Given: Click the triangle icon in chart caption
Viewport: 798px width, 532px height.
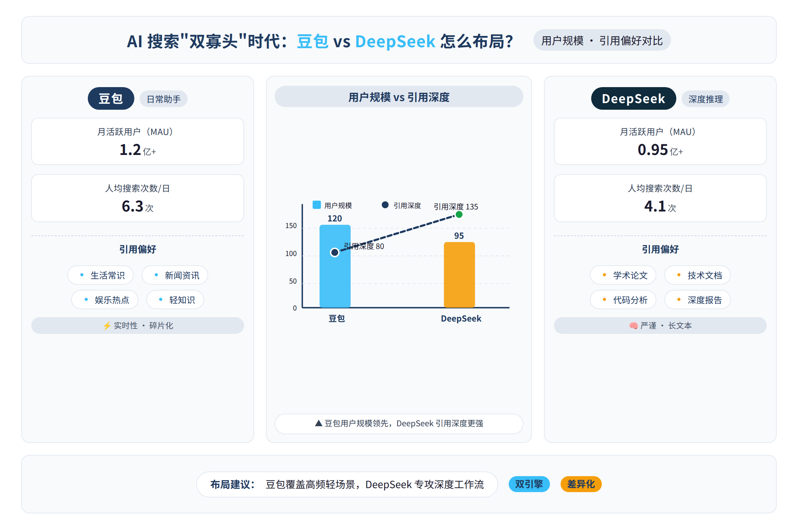Looking at the screenshot, I should [x=318, y=423].
